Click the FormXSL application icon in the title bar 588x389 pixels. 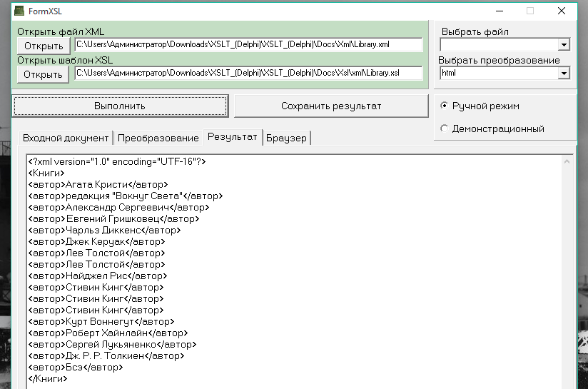19,11
